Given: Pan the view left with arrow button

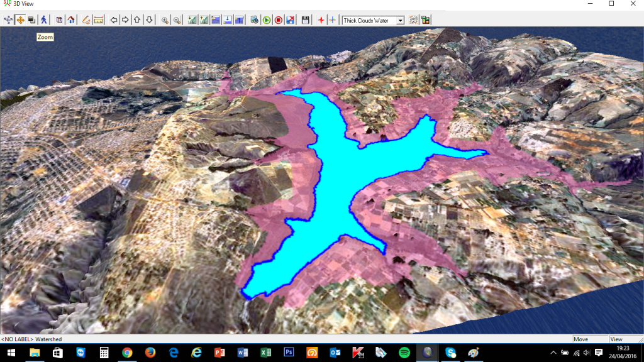Looking at the screenshot, I should tap(114, 20).
